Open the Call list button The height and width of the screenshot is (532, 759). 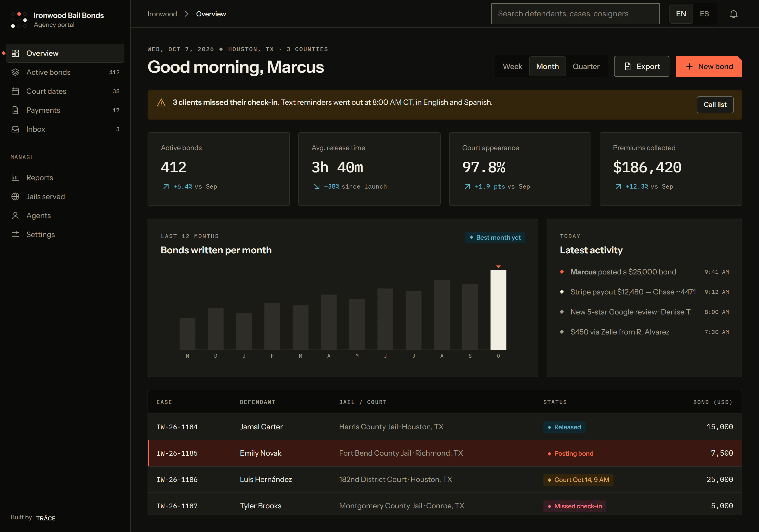(x=715, y=105)
